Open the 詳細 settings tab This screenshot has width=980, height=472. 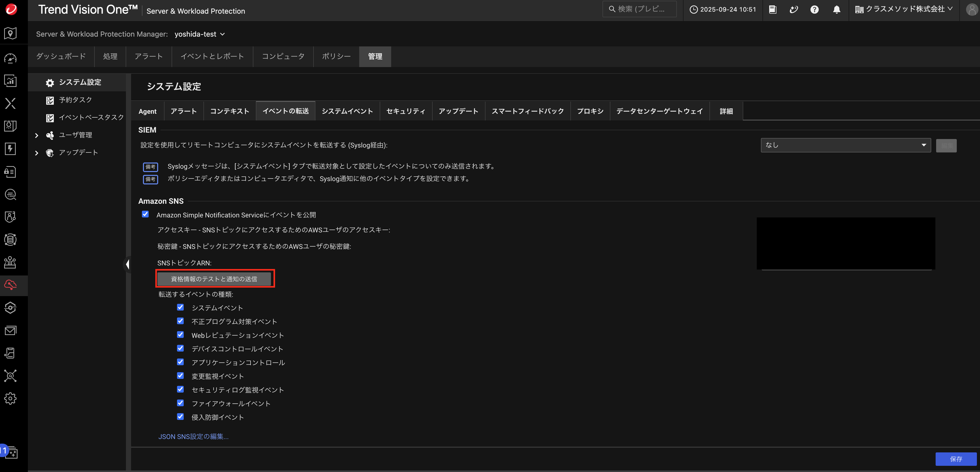(726, 111)
